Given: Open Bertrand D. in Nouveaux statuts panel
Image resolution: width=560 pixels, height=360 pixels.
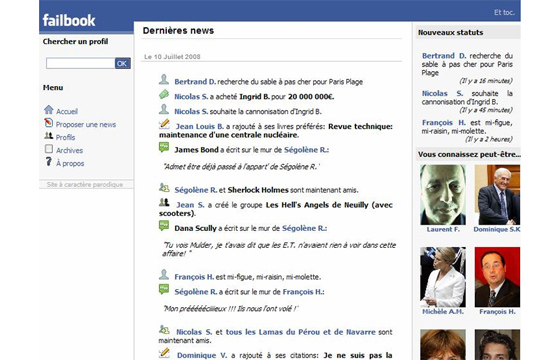Looking at the screenshot, I should [444, 56].
